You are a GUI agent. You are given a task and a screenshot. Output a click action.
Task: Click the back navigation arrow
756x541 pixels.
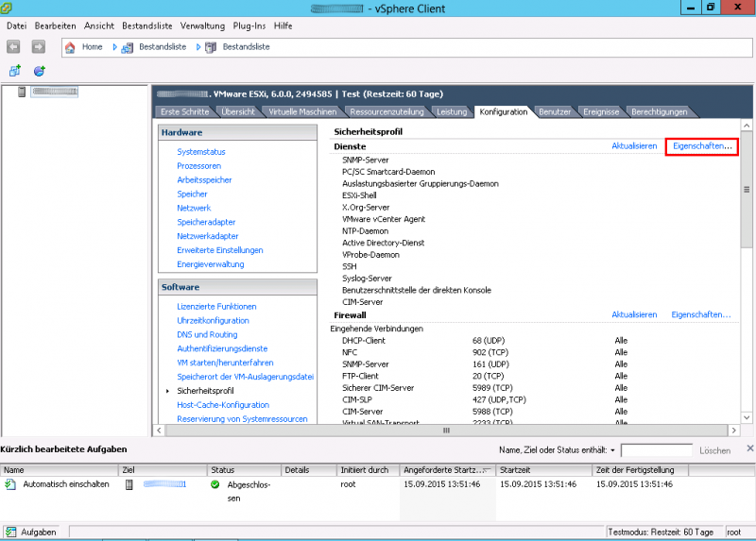[x=13, y=46]
